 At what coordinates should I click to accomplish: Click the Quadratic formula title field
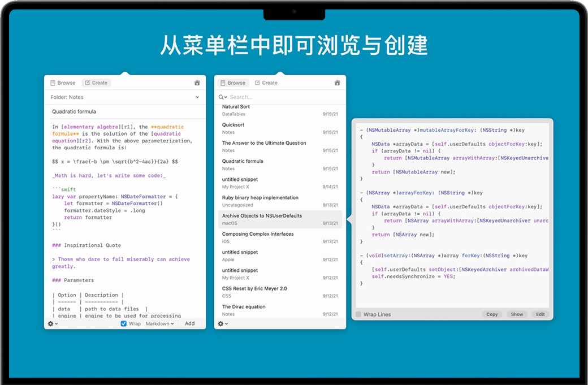pyautogui.click(x=124, y=112)
